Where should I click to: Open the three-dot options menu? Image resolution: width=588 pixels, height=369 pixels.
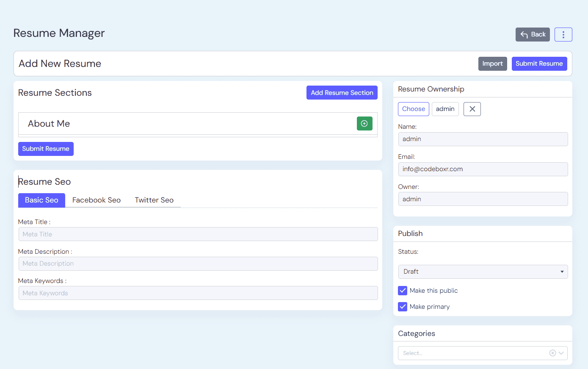pyautogui.click(x=563, y=35)
